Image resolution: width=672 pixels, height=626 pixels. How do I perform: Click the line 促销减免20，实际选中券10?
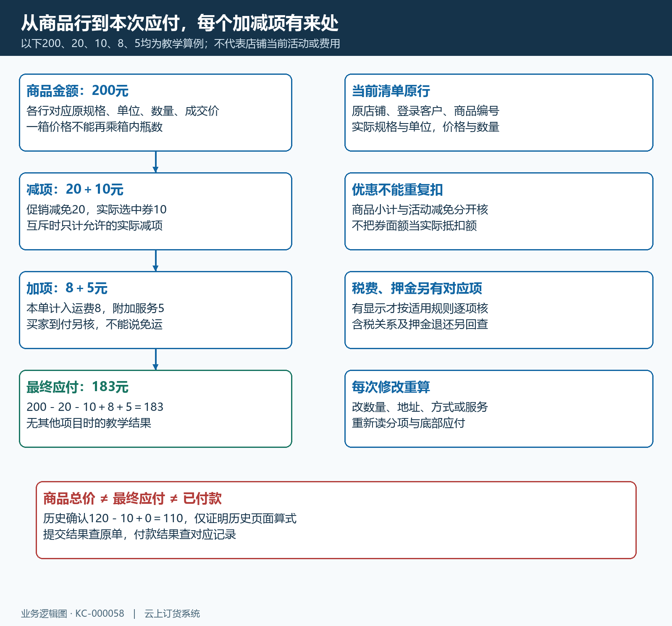coord(97,210)
